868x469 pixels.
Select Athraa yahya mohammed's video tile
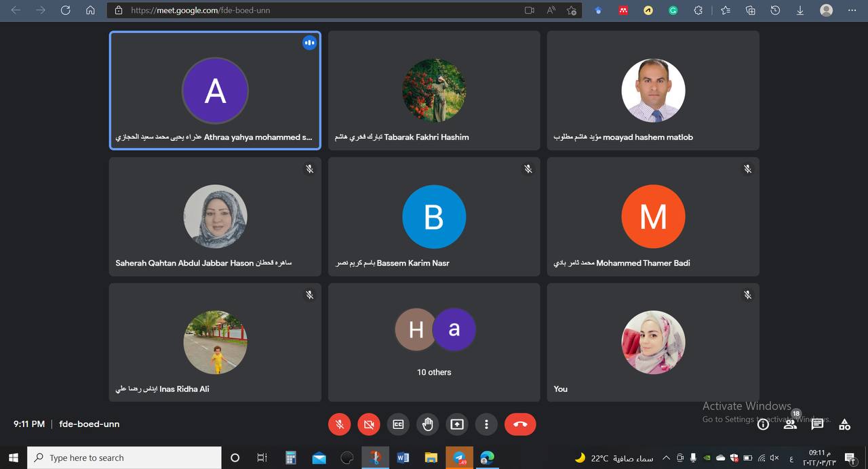coord(215,90)
